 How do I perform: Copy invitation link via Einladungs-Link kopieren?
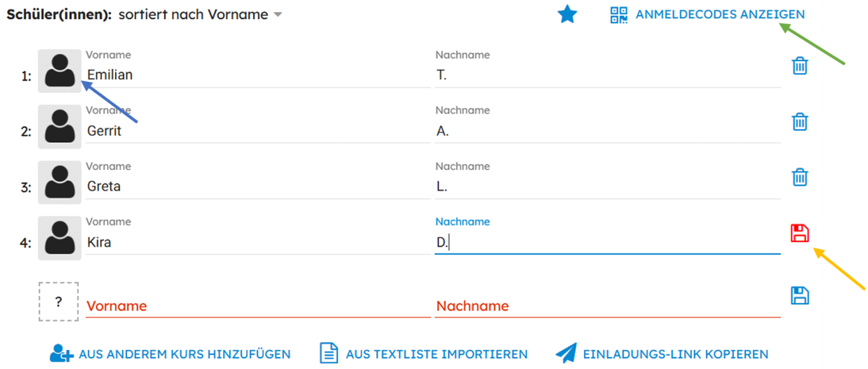point(675,354)
